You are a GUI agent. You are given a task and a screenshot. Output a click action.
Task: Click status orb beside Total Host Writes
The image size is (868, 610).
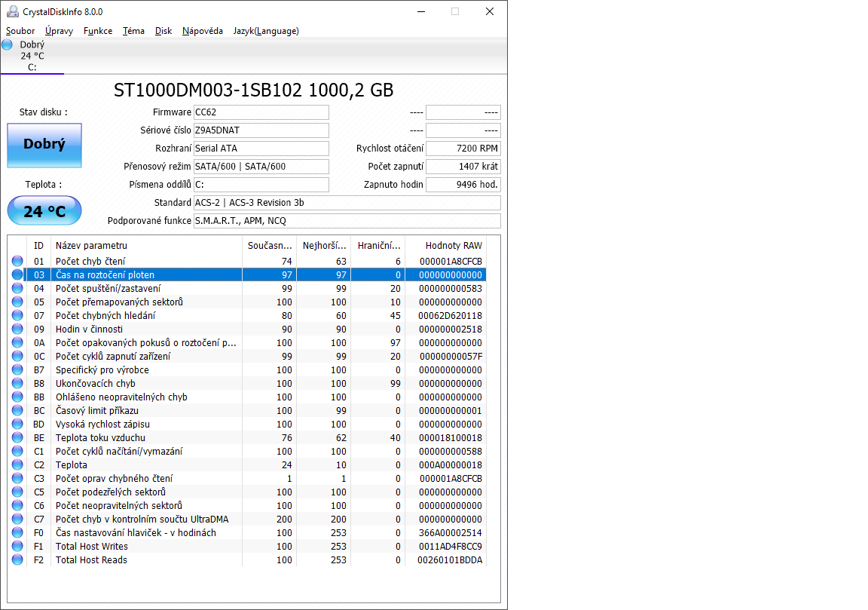(x=17, y=546)
